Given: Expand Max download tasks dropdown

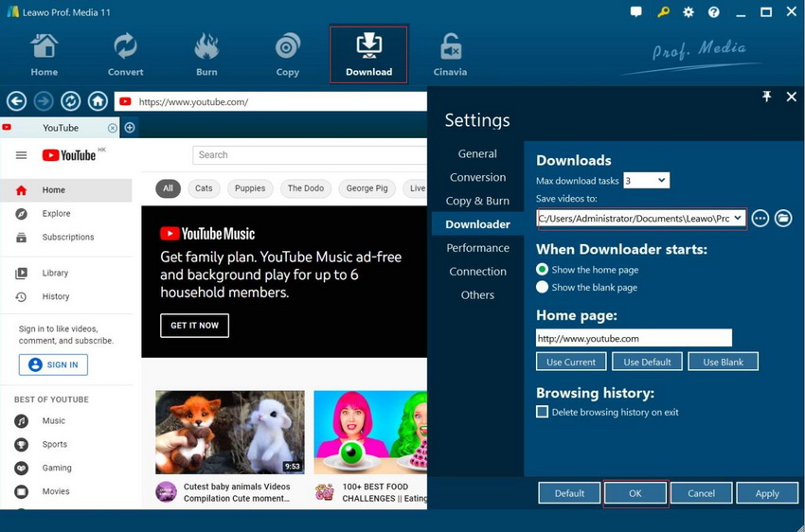Looking at the screenshot, I should click(646, 181).
